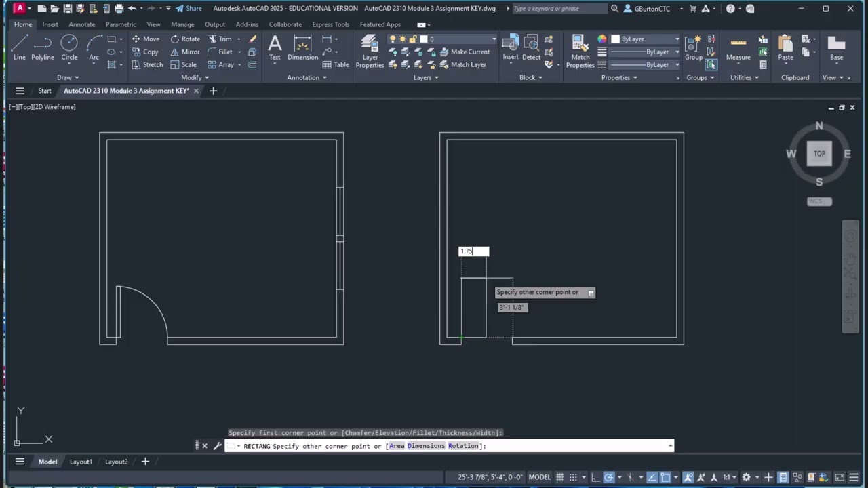This screenshot has height=488, width=868.
Task: Toggle ortho mode in status bar
Action: (x=595, y=477)
